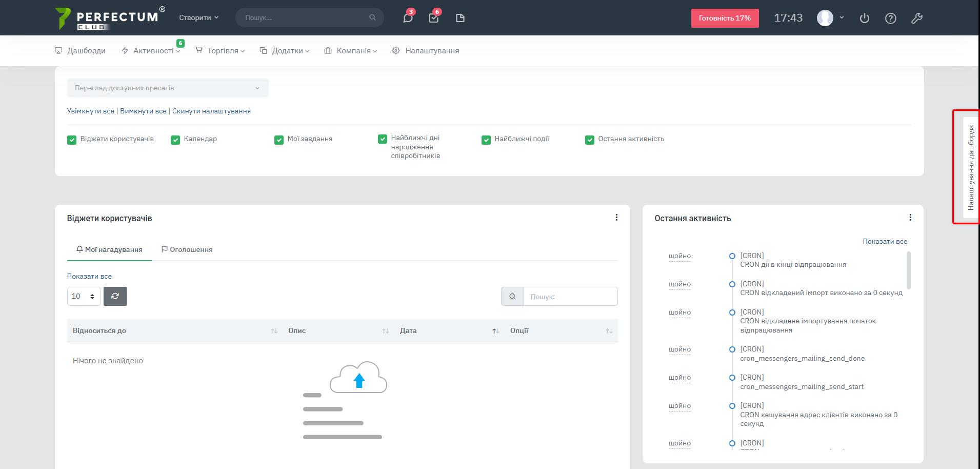Open the help question mark icon
980x469 pixels.
point(891,18)
